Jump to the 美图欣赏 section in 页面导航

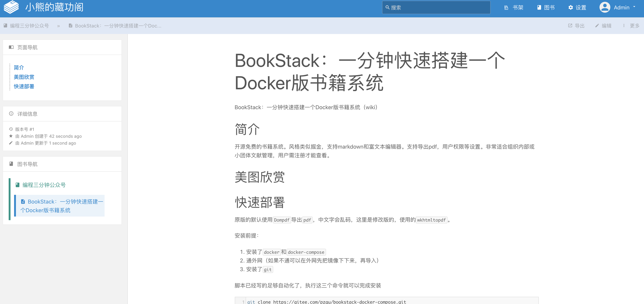24,77
